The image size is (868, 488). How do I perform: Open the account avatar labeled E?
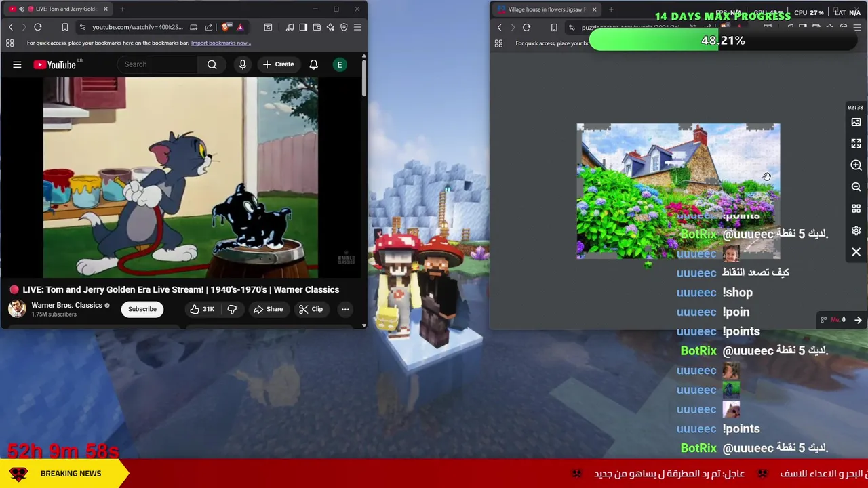[340, 64]
